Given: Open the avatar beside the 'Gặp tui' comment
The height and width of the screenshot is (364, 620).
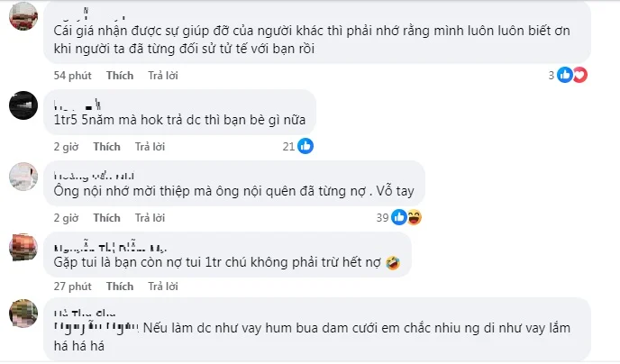Looking at the screenshot, I should pyautogui.click(x=23, y=248).
